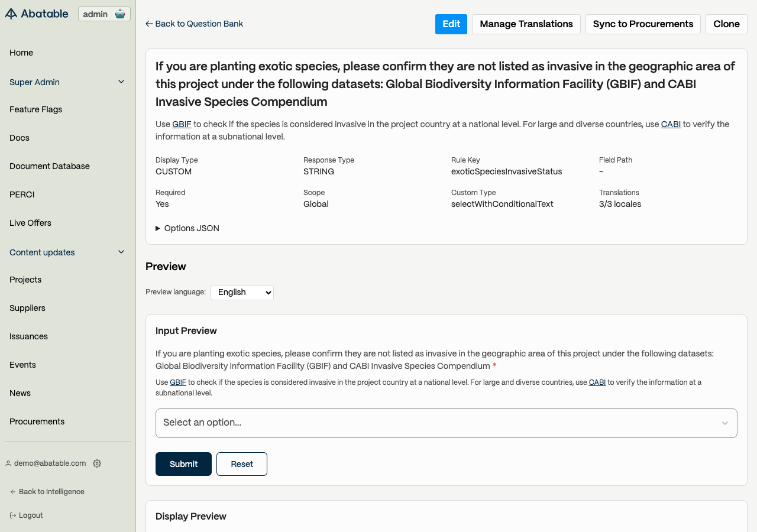The width and height of the screenshot is (757, 532).
Task: Expand the Super Admin chevron
Action: pos(121,82)
